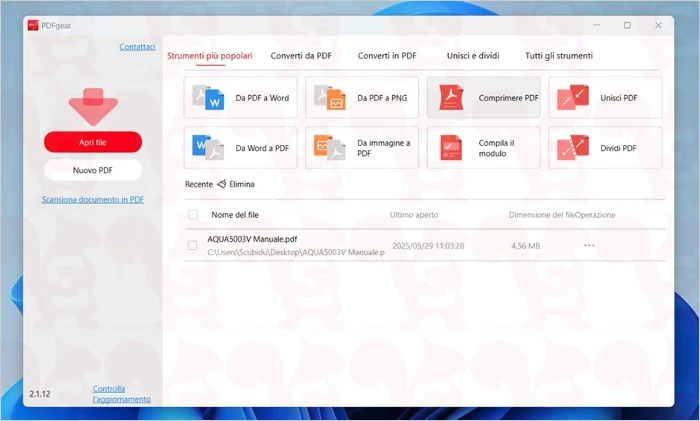Click the Elimina broom icon
The image size is (700, 421).
222,184
